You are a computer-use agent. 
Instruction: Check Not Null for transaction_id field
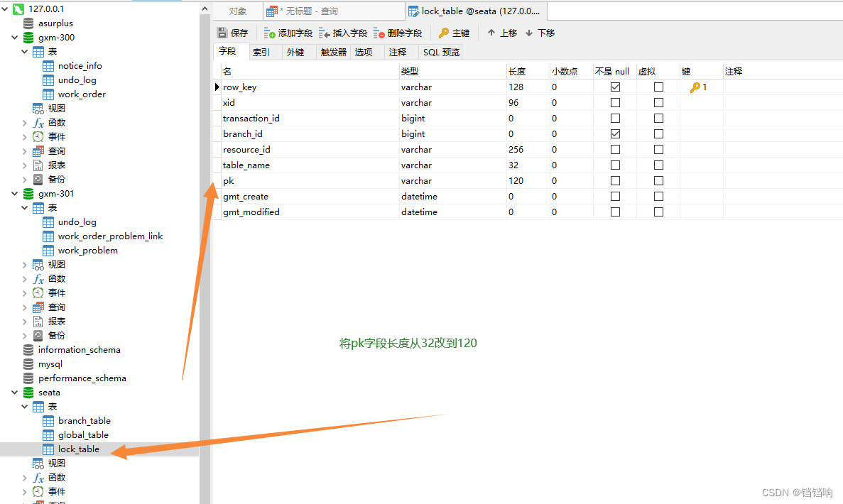(616, 119)
